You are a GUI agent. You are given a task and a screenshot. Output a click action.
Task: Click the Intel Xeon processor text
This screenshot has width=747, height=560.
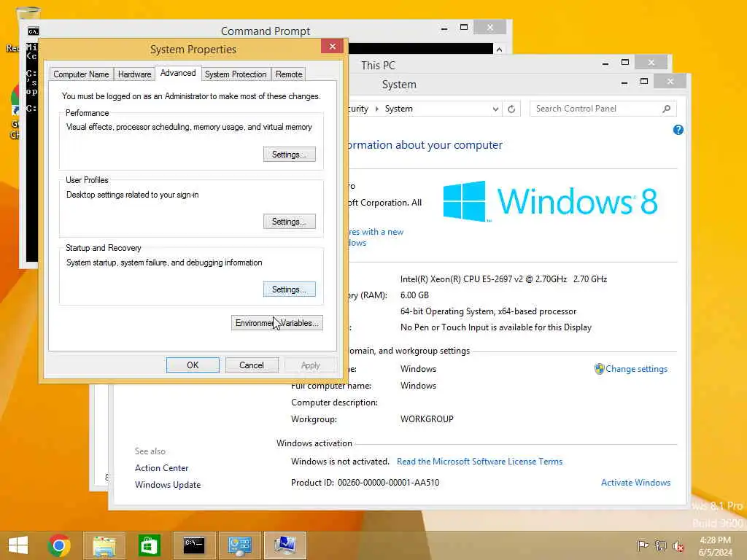point(503,279)
